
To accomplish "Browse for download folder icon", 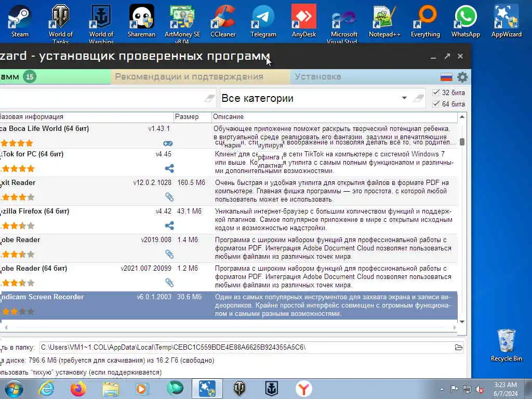I will [459, 347].
